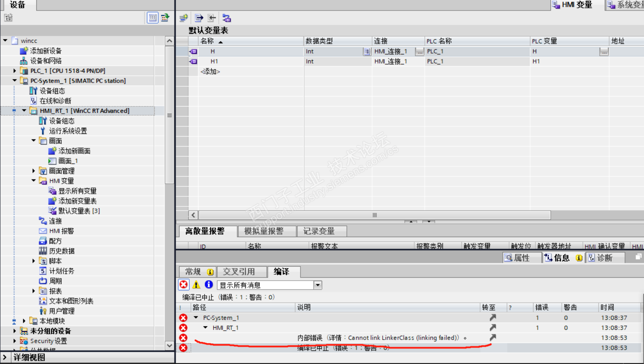Collapse the 画面 folder
Image resolution: width=644 pixels, height=364 pixels.
34,141
